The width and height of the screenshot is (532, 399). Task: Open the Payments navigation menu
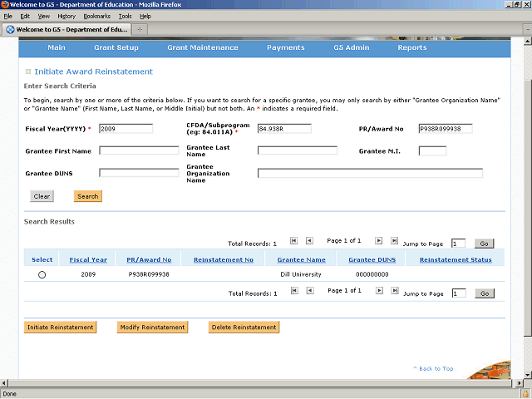tap(285, 48)
